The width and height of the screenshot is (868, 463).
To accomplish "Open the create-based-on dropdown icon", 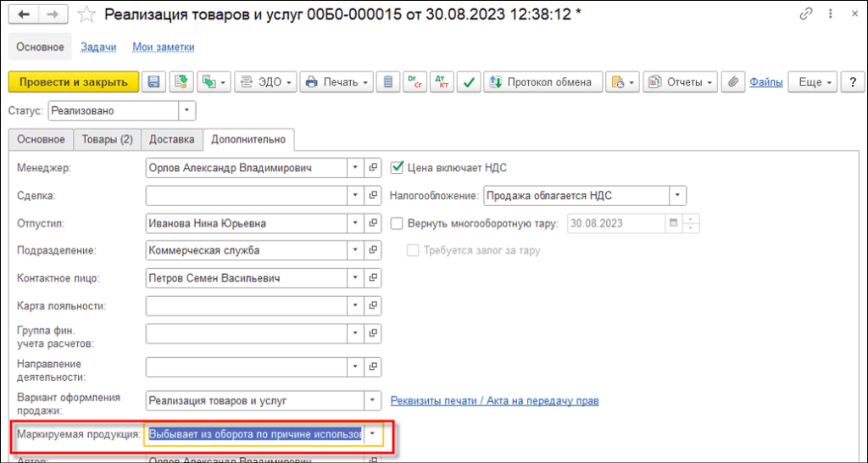I will click(x=214, y=82).
